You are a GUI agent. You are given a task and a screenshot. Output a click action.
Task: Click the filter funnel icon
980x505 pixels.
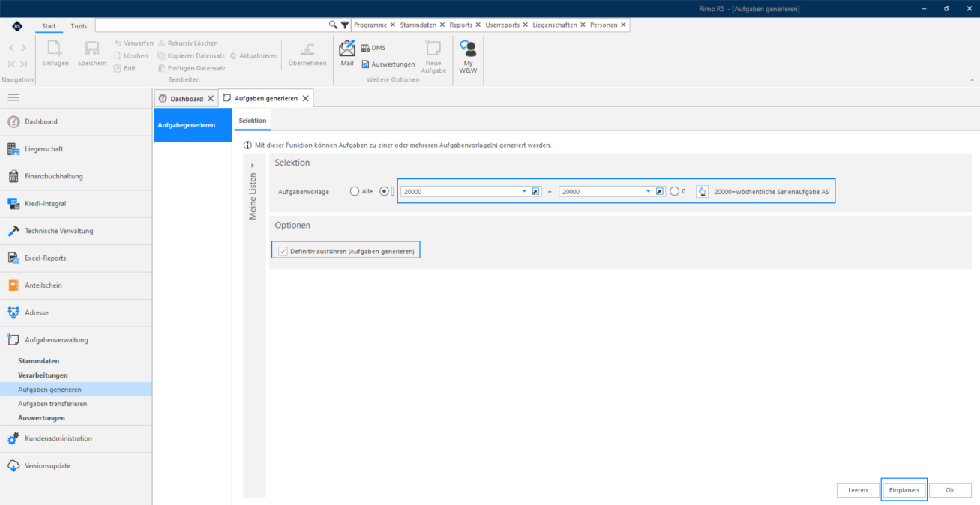(345, 25)
